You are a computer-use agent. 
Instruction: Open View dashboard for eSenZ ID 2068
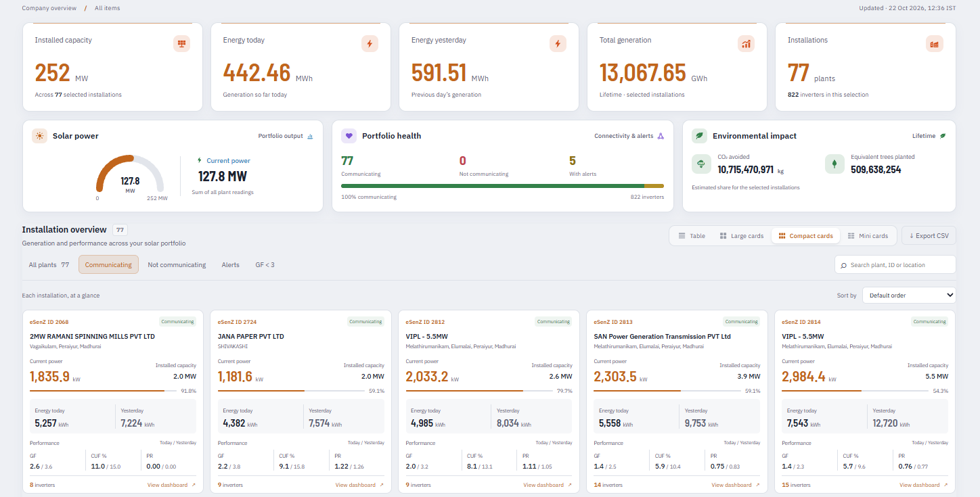171,485
